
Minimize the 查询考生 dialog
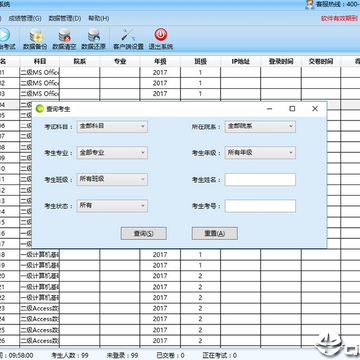tap(270, 109)
